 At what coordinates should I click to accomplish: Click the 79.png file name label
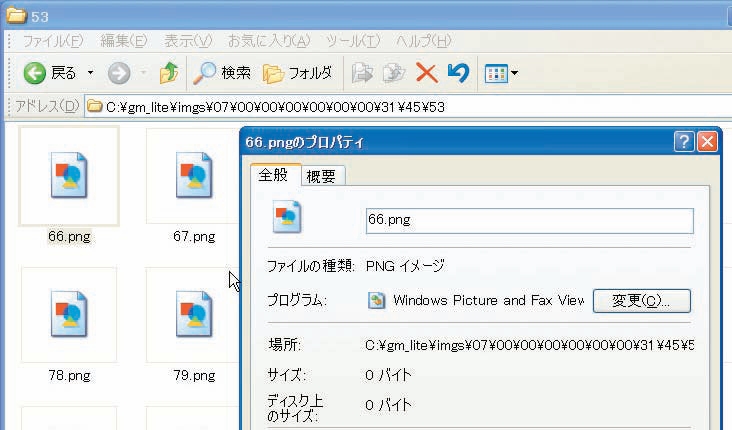point(194,375)
